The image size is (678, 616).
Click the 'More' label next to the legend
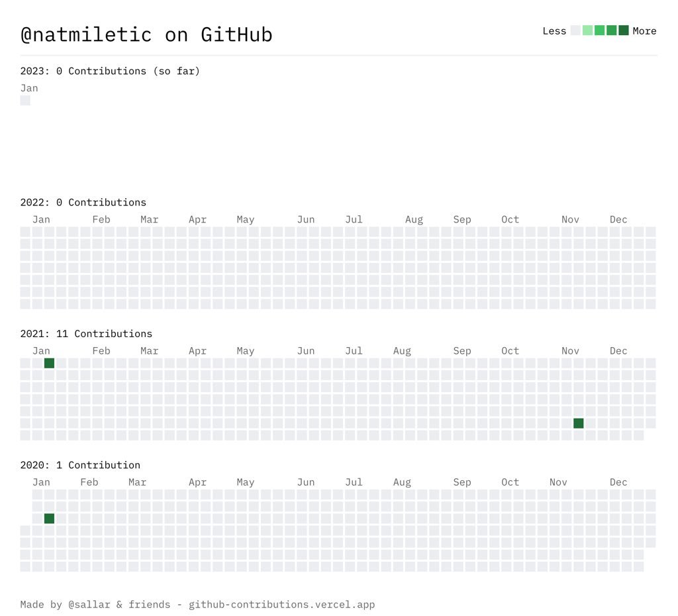click(644, 30)
